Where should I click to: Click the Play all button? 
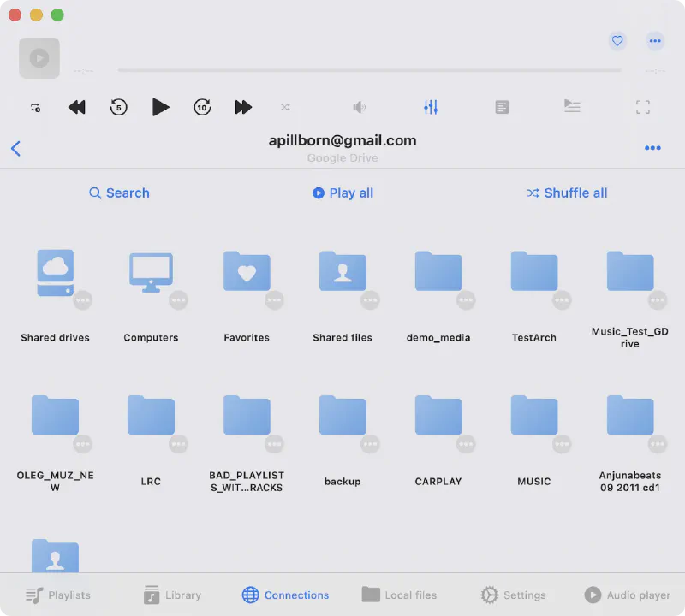pos(342,193)
